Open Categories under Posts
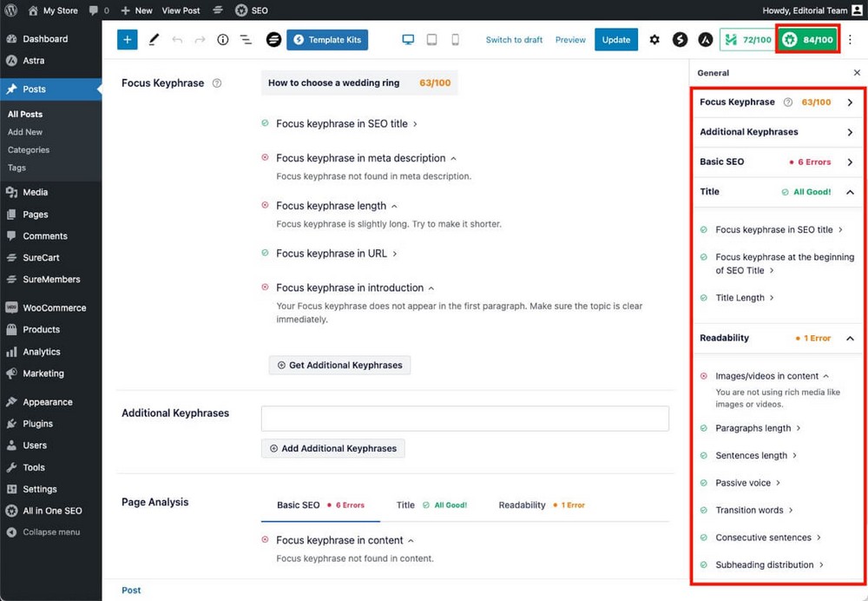This screenshot has height=601, width=868. point(29,149)
